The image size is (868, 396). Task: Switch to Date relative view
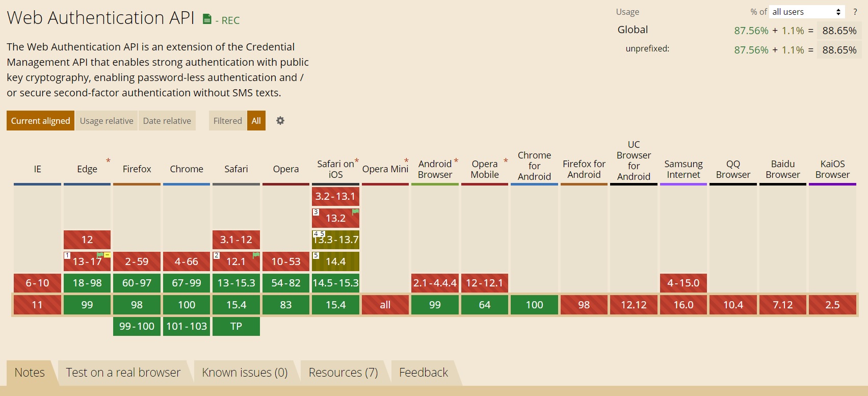[167, 121]
